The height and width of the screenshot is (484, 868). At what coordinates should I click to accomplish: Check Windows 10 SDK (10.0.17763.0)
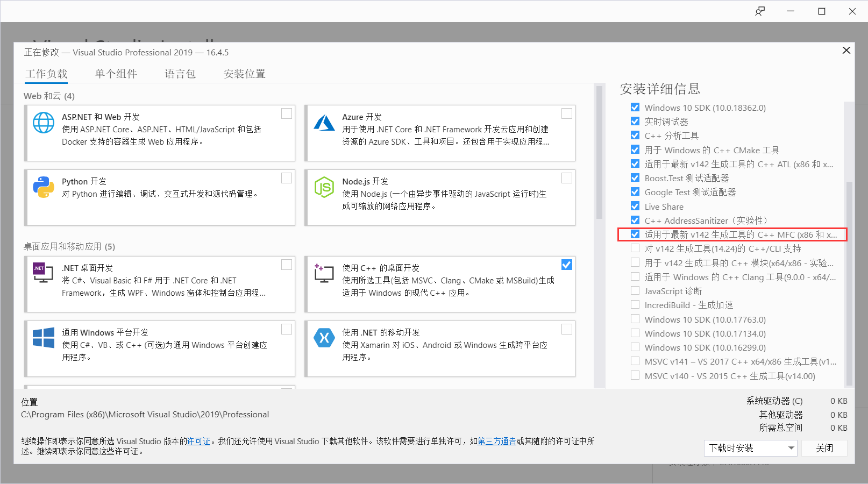point(635,319)
